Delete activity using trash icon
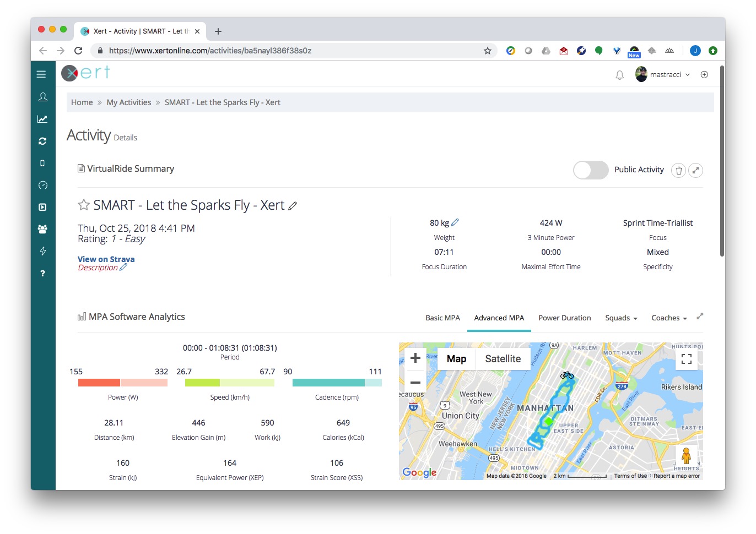 (679, 171)
